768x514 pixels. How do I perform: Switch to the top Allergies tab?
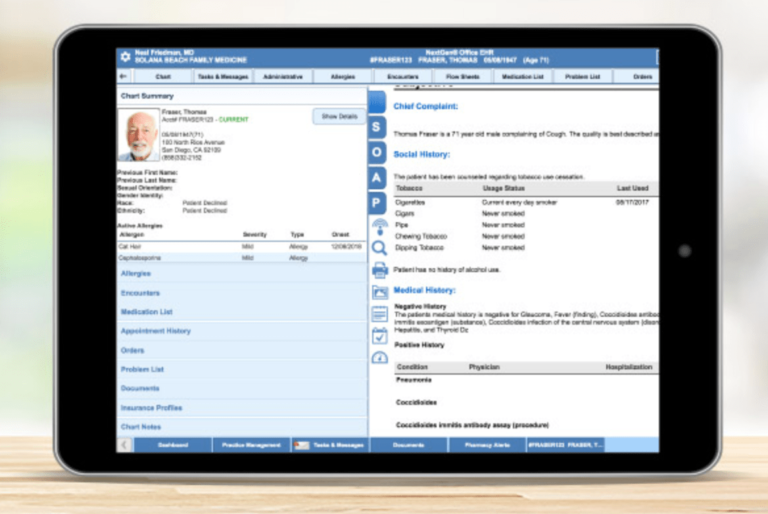(342, 76)
